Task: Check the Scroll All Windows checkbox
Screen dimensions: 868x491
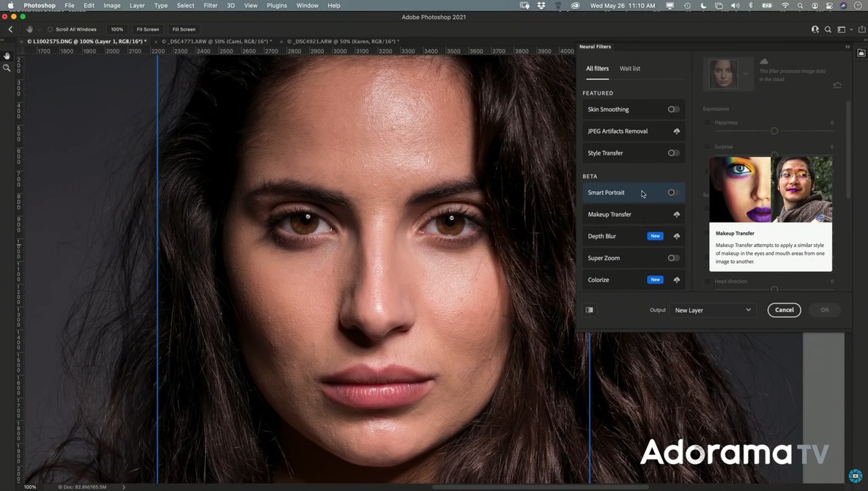Action: (50, 29)
